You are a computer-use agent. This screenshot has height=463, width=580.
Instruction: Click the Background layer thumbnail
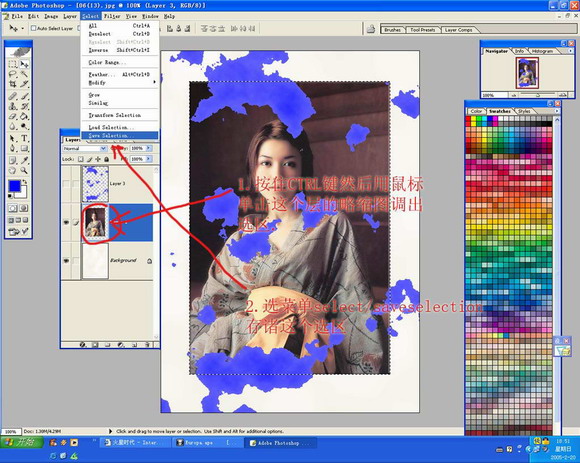coord(95,261)
